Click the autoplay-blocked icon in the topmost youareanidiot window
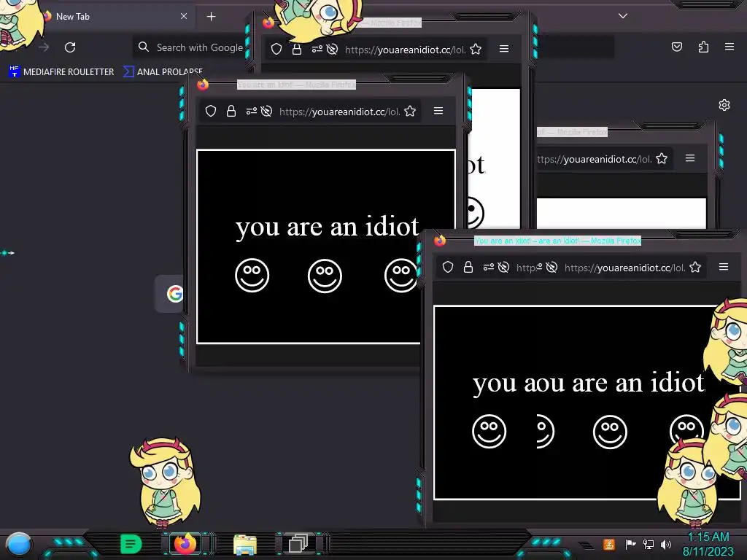The width and height of the screenshot is (747, 560). 333,49
